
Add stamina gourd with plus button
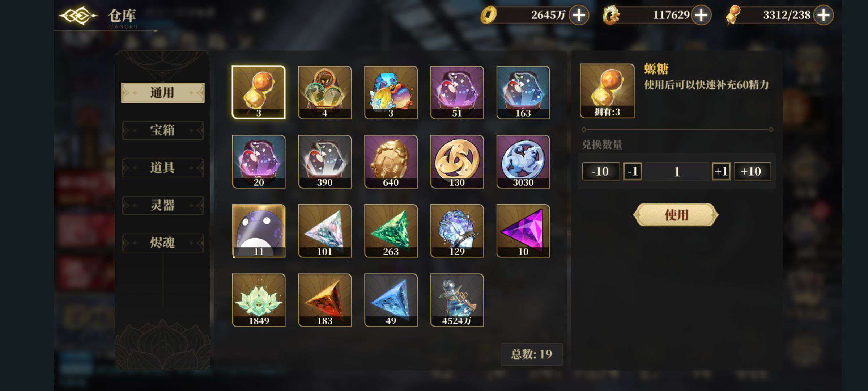coord(823,15)
